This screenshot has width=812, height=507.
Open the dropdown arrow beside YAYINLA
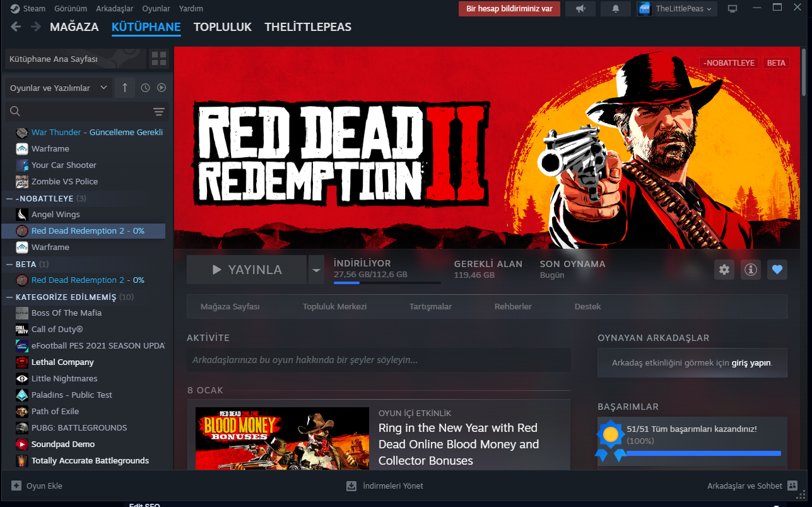pos(316,270)
